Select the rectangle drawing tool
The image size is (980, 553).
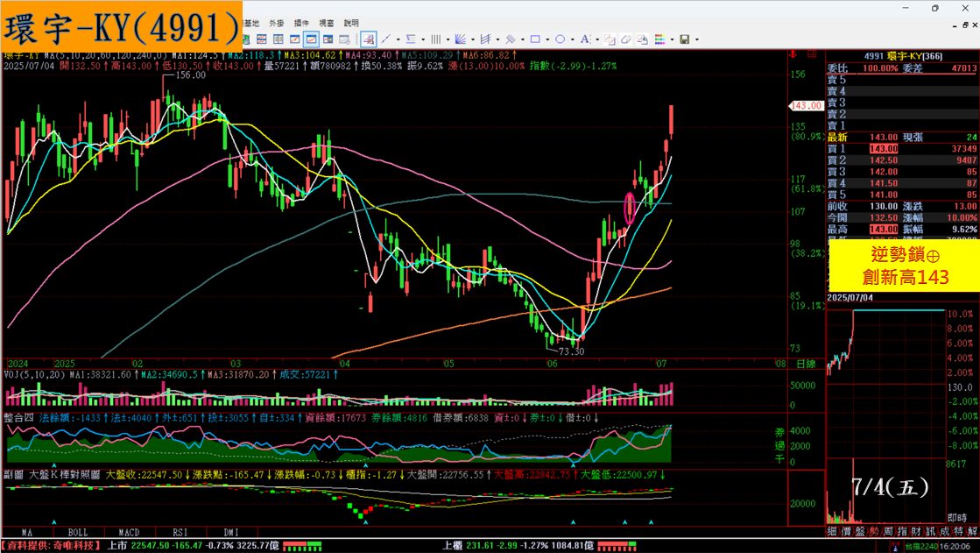(535, 39)
